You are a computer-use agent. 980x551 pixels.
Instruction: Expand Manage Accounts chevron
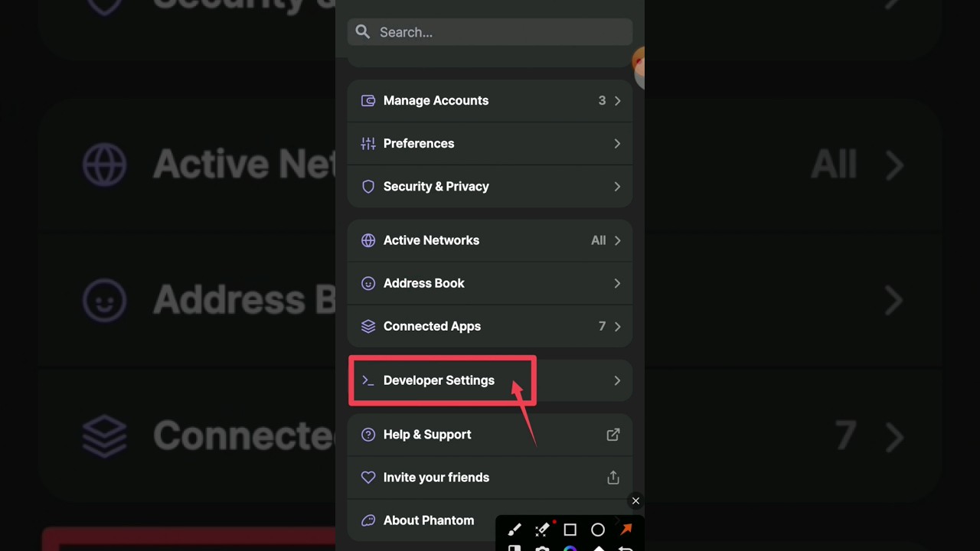point(617,101)
